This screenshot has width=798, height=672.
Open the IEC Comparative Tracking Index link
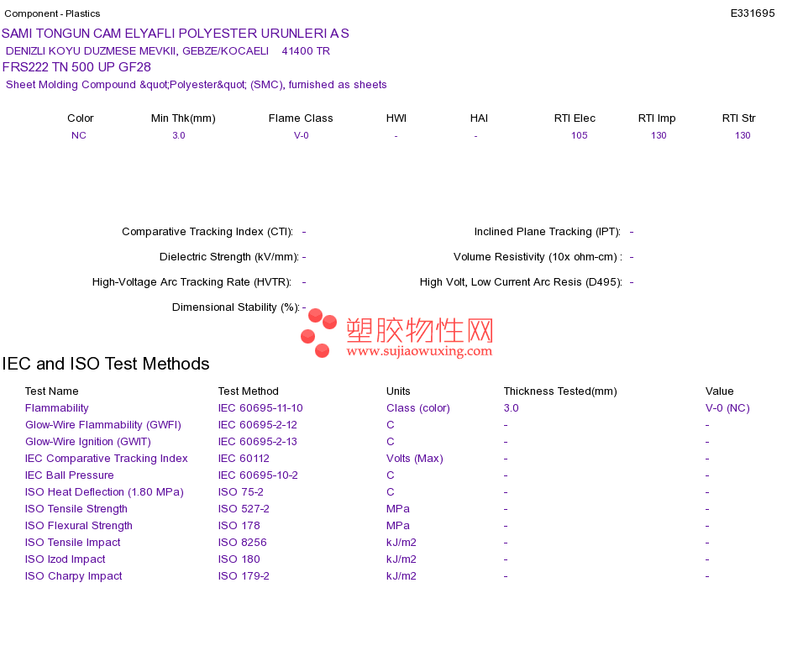pos(107,459)
